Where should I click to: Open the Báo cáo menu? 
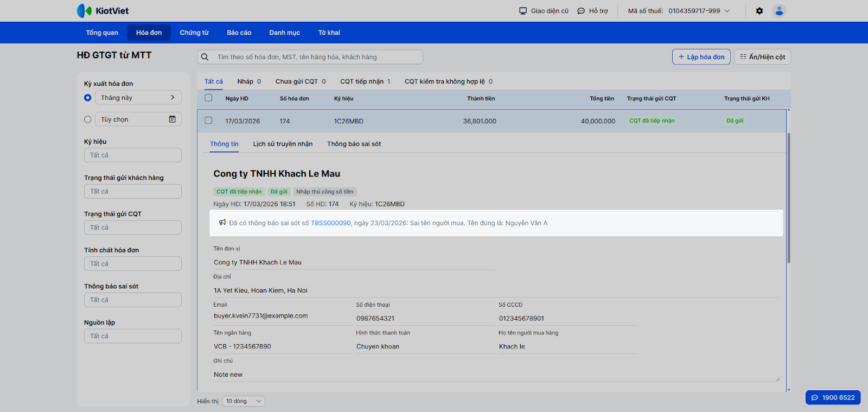tap(239, 33)
